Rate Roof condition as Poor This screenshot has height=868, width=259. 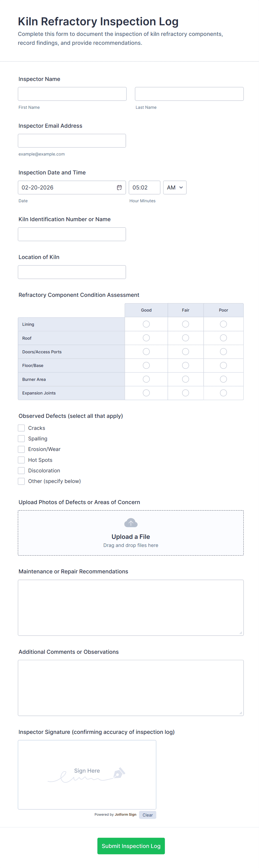coord(223,338)
